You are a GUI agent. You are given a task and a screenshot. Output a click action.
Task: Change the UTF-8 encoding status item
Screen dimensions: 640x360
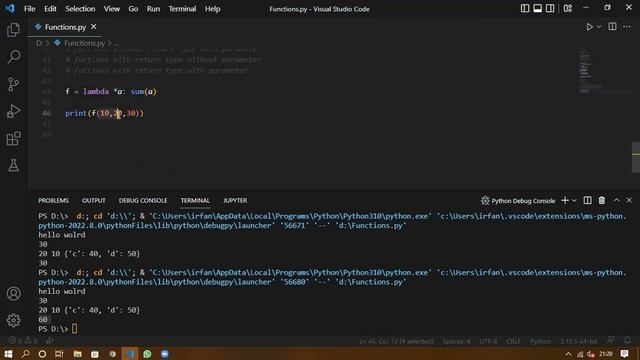click(488, 341)
